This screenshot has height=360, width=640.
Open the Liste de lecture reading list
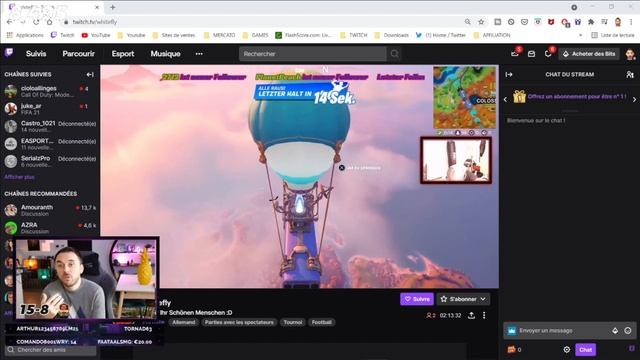(613, 36)
